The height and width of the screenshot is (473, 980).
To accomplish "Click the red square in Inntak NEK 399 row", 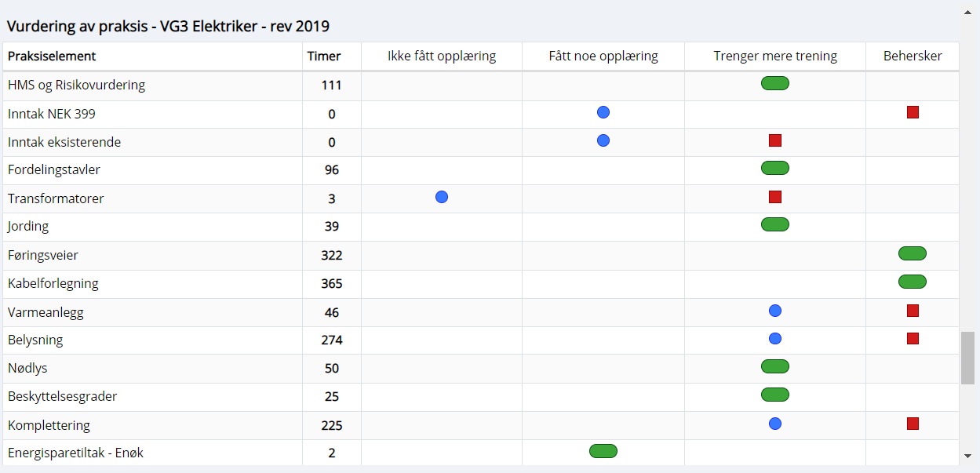I will pyautogui.click(x=913, y=112).
